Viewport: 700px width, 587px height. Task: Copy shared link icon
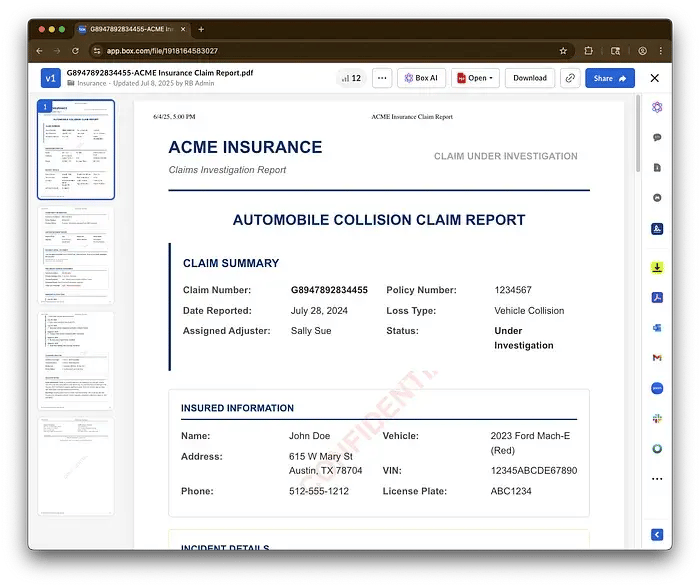pos(570,78)
